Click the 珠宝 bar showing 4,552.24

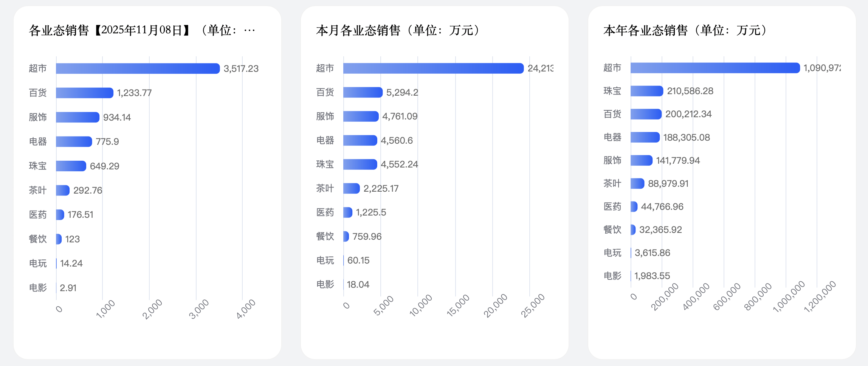pyautogui.click(x=360, y=164)
